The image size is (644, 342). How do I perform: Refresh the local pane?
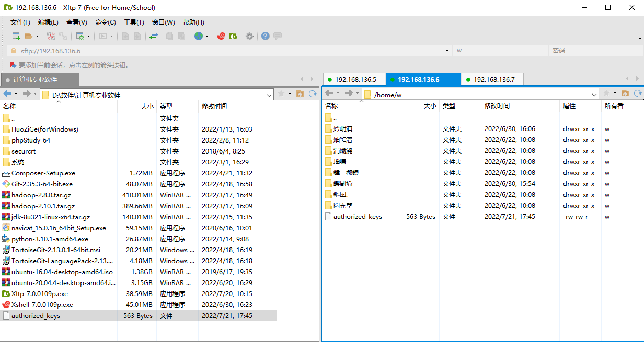pos(313,93)
